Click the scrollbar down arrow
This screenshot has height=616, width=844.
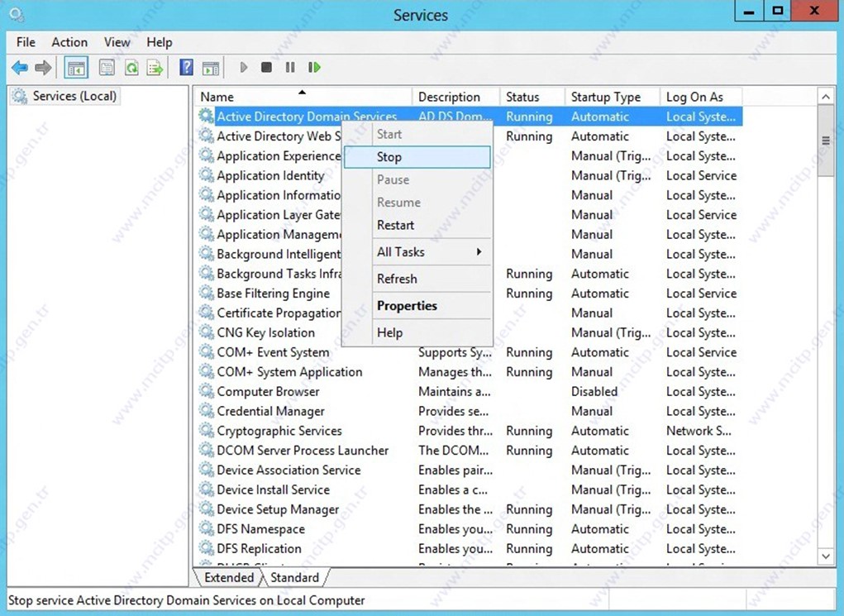tap(826, 556)
